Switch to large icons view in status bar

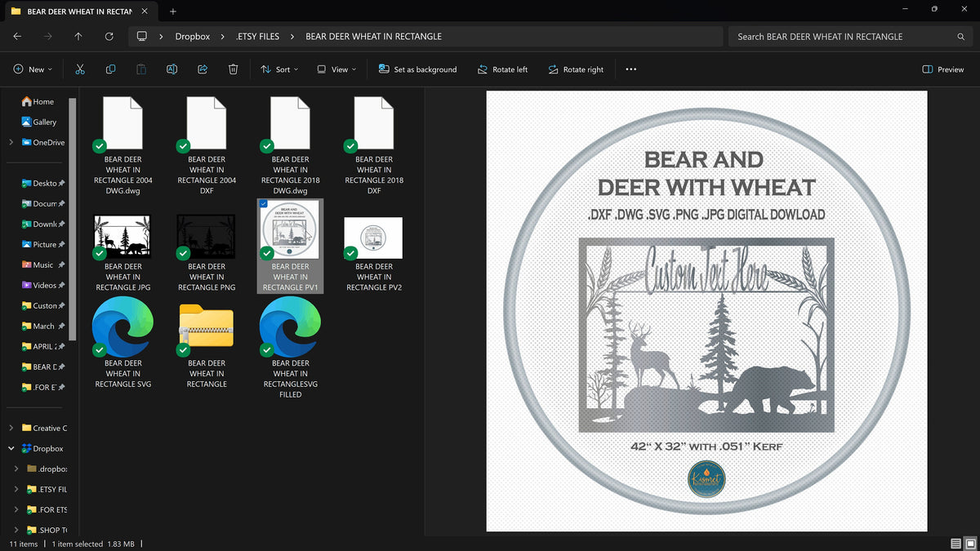(969, 544)
